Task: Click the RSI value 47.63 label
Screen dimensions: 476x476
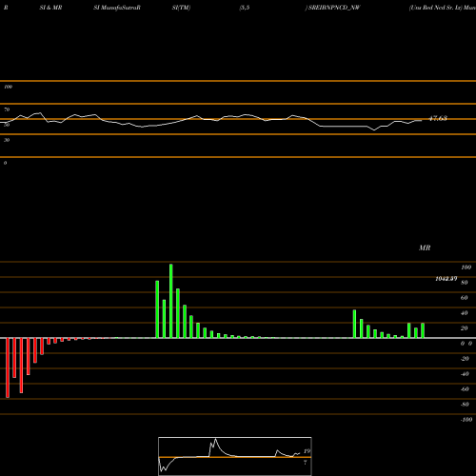Action: click(x=438, y=118)
